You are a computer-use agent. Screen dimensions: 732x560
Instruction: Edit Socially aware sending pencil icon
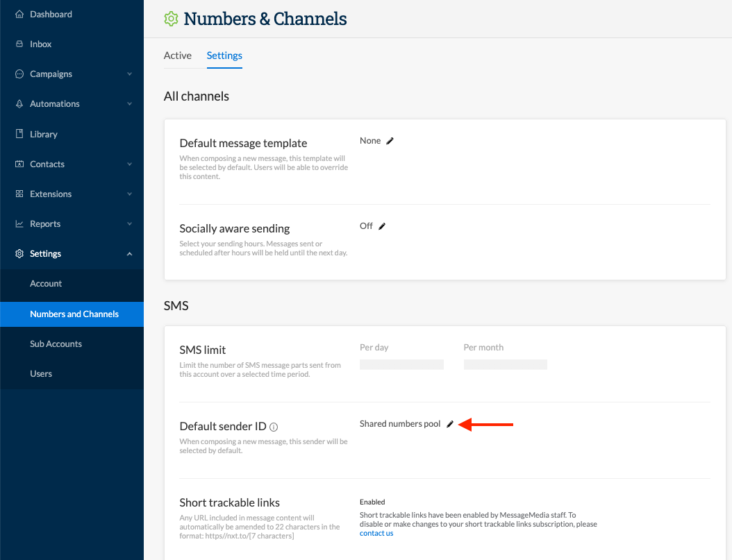point(382,226)
